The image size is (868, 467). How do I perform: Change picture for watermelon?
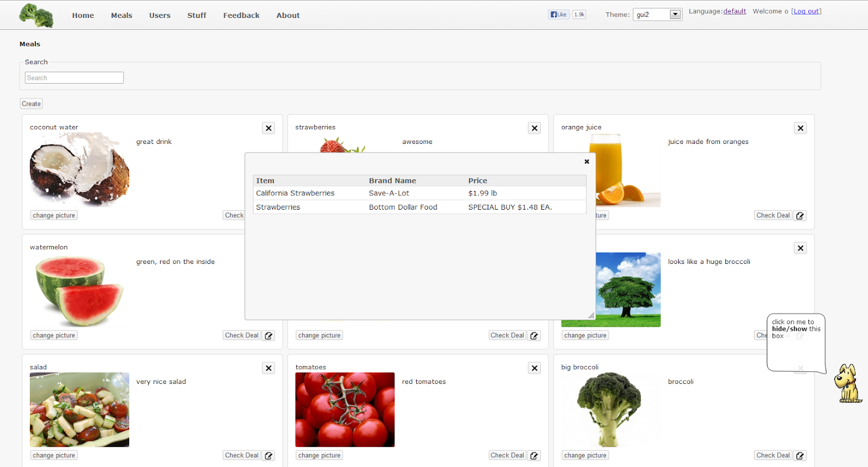tap(54, 336)
